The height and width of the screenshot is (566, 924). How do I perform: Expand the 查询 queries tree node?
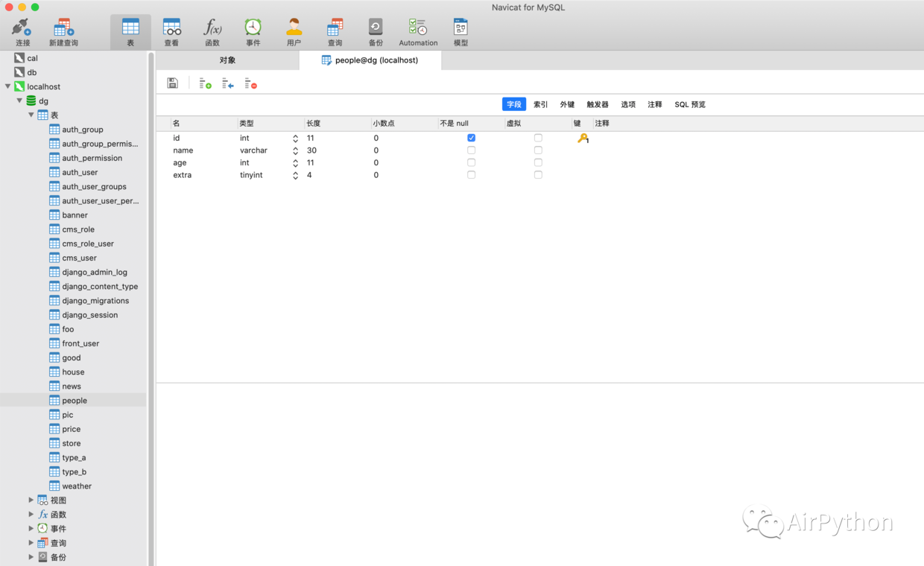[x=31, y=543]
